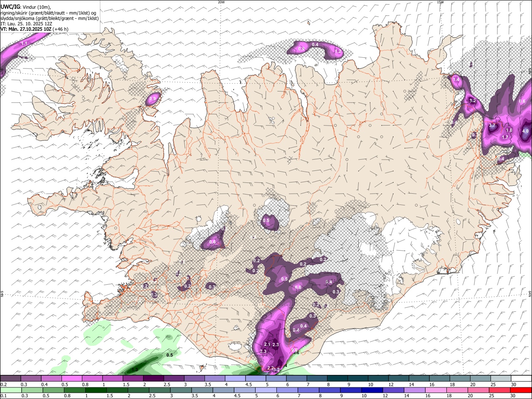Click the '1.1' value in the northwest corner

[24, 43]
